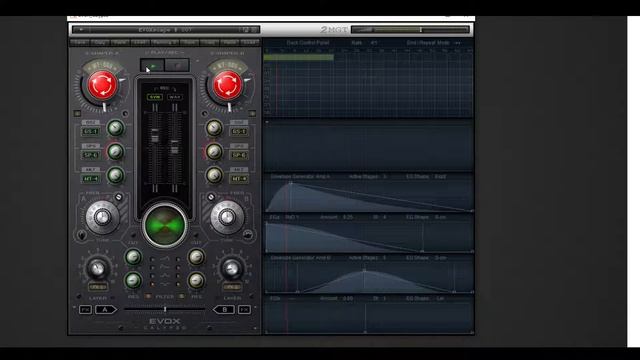Open Sampler A MT-4 value selector
The height and width of the screenshot is (360, 640).
(91, 179)
